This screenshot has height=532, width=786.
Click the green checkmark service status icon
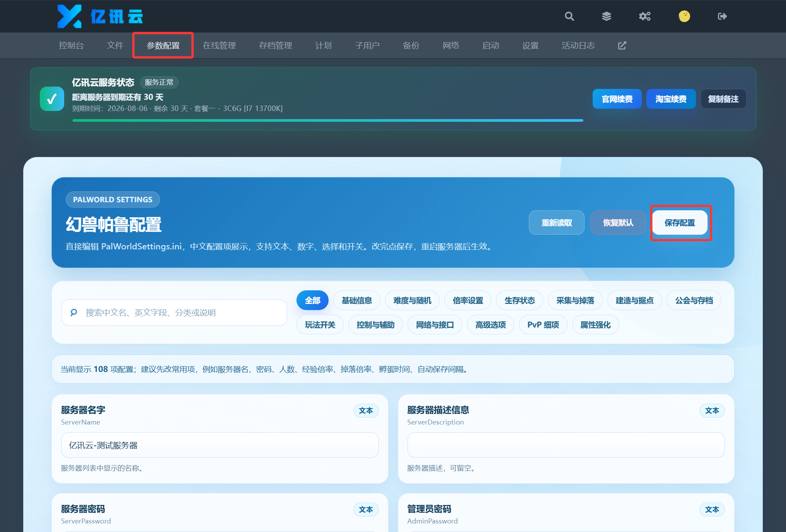click(52, 99)
